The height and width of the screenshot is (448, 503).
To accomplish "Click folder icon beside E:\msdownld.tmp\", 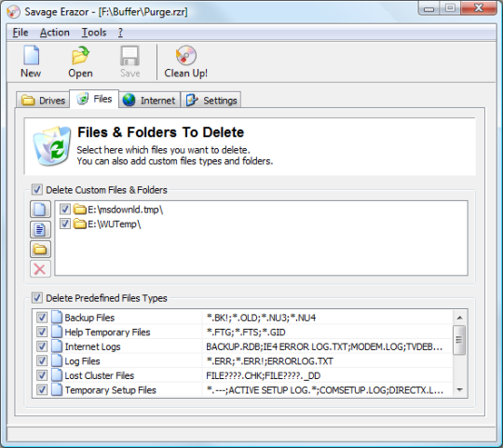I will pyautogui.click(x=80, y=209).
